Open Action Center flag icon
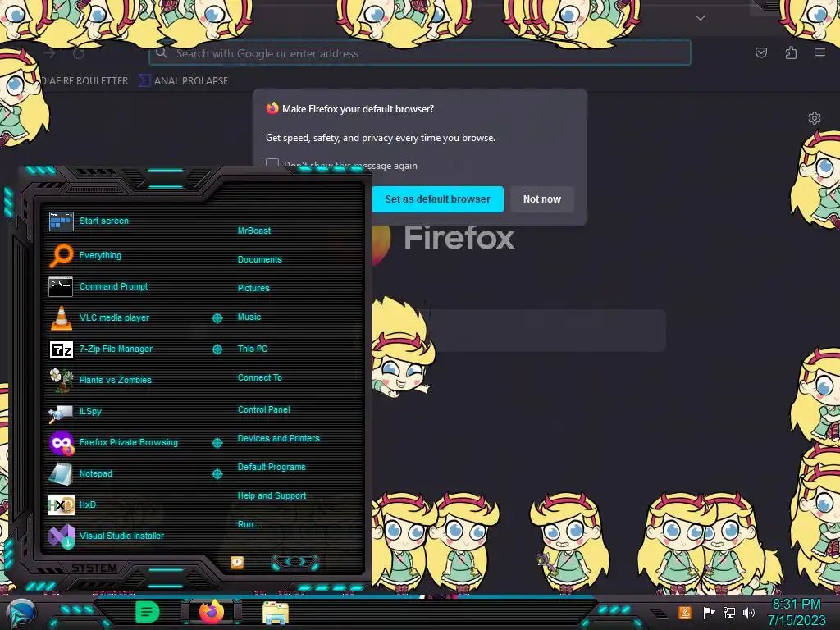This screenshot has height=630, width=840. pyautogui.click(x=709, y=612)
